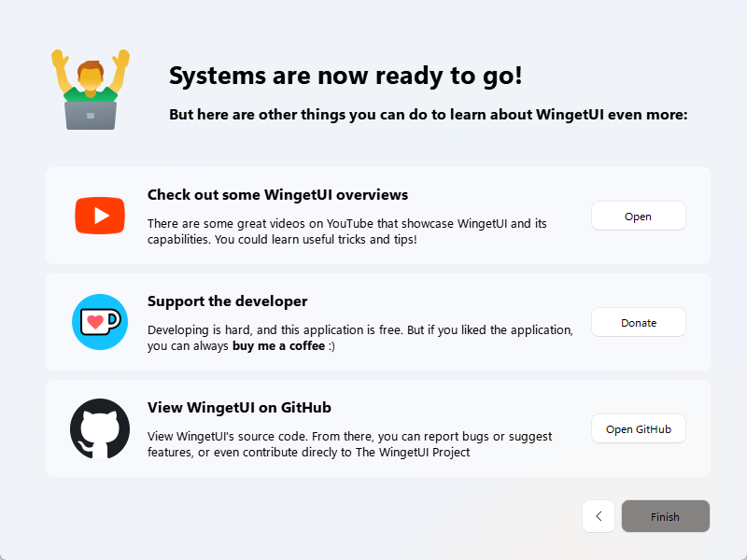
Task: Click the coffee cup donation icon
Action: tap(100, 322)
